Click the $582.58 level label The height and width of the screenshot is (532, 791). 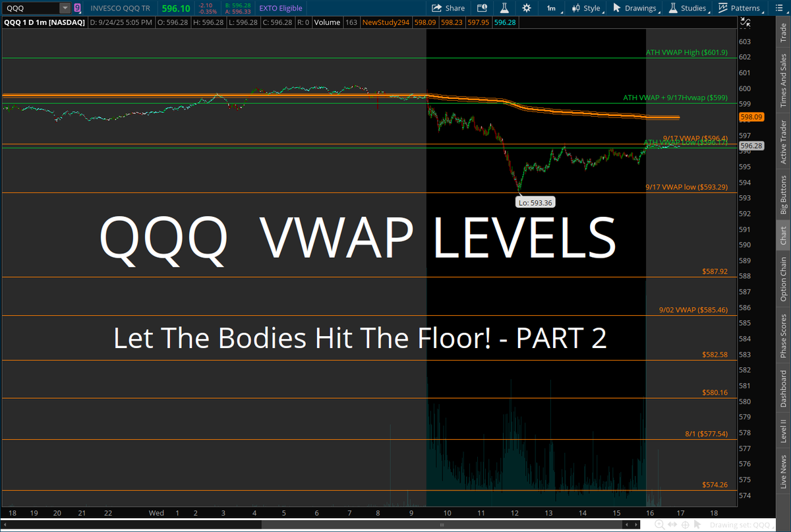[715, 354]
